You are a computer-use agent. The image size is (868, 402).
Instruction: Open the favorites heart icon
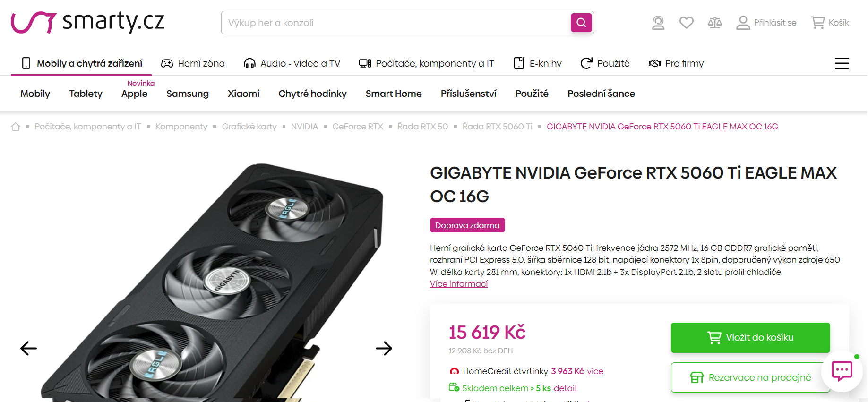click(x=687, y=23)
